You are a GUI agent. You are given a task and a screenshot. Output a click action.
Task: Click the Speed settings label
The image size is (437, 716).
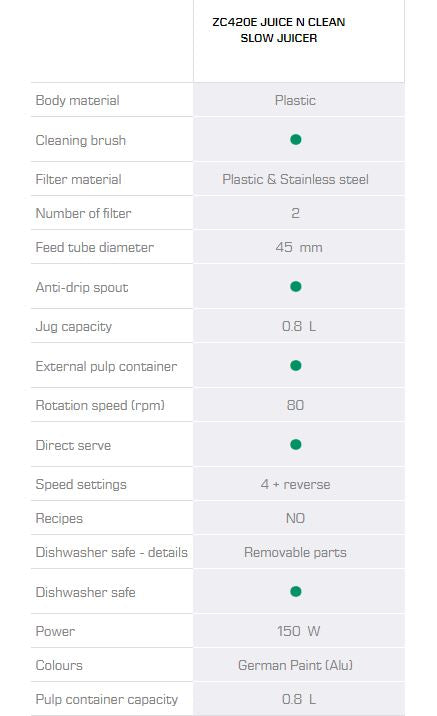click(x=81, y=484)
